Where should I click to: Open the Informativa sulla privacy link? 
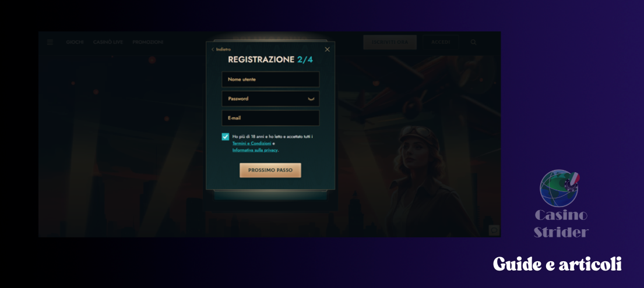255,150
